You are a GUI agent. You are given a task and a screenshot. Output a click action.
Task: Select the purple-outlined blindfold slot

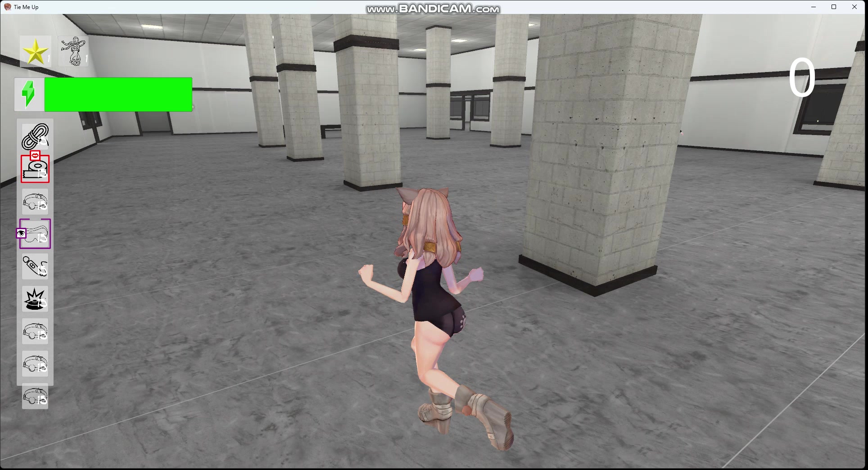[x=35, y=234]
